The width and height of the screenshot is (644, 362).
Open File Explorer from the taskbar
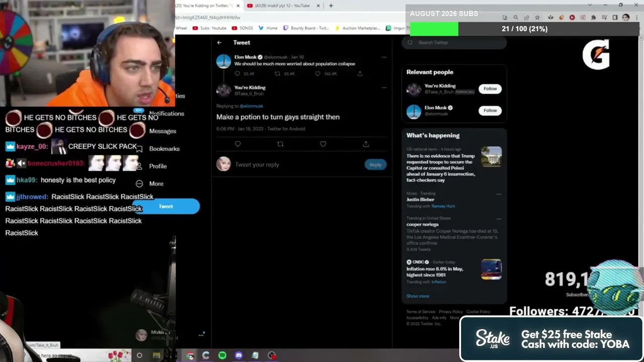pos(156,355)
